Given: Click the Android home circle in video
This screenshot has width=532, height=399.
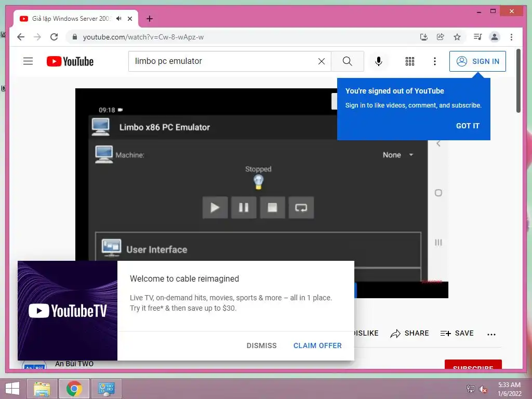Looking at the screenshot, I should pos(438,193).
